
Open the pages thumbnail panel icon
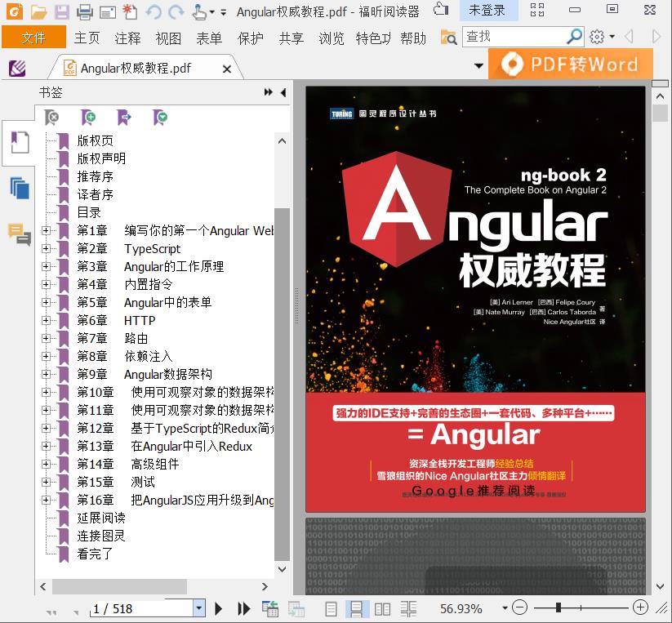coord(20,188)
